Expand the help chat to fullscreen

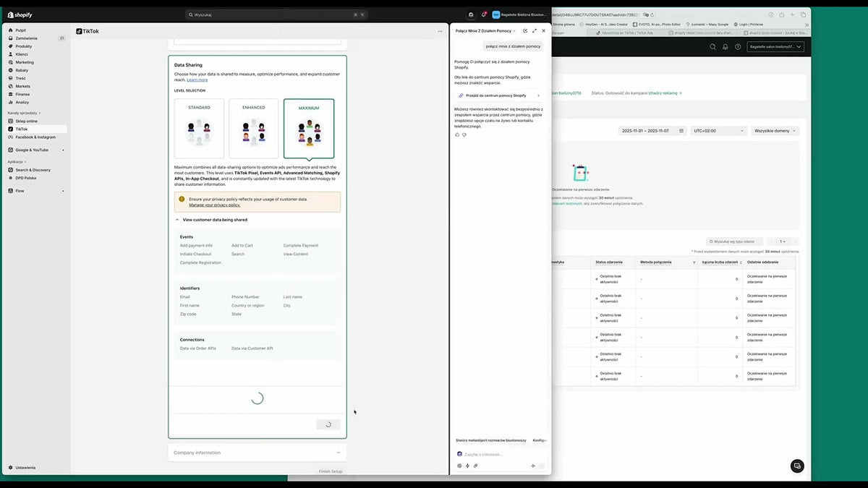pyautogui.click(x=535, y=31)
